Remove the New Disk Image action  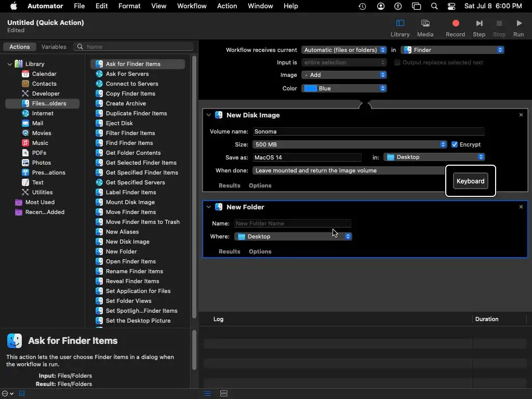[x=521, y=115]
